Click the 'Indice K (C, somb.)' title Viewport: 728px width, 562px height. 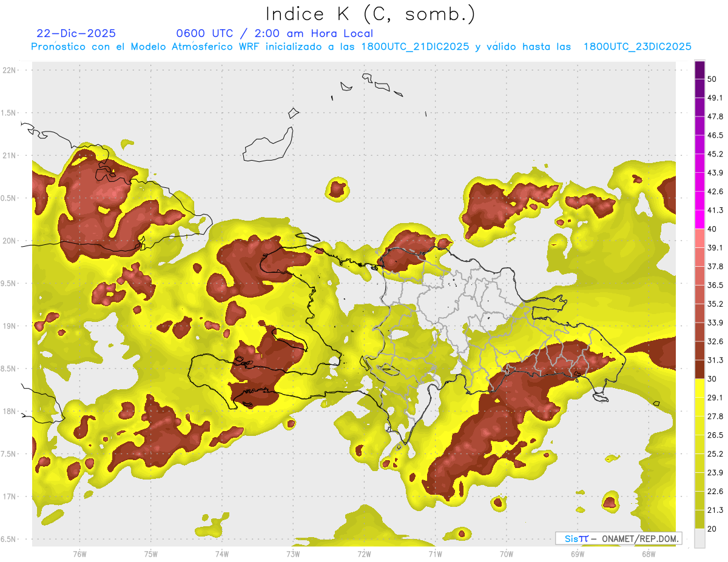point(371,14)
